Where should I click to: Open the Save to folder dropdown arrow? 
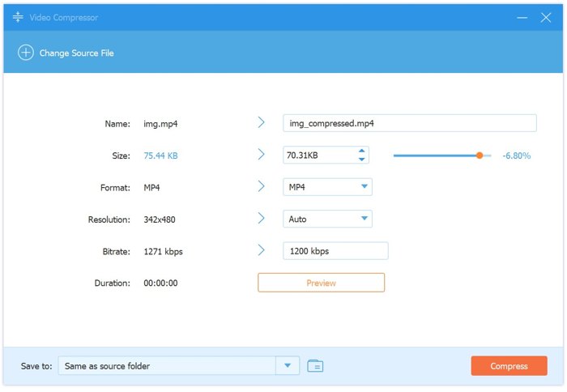[288, 366]
